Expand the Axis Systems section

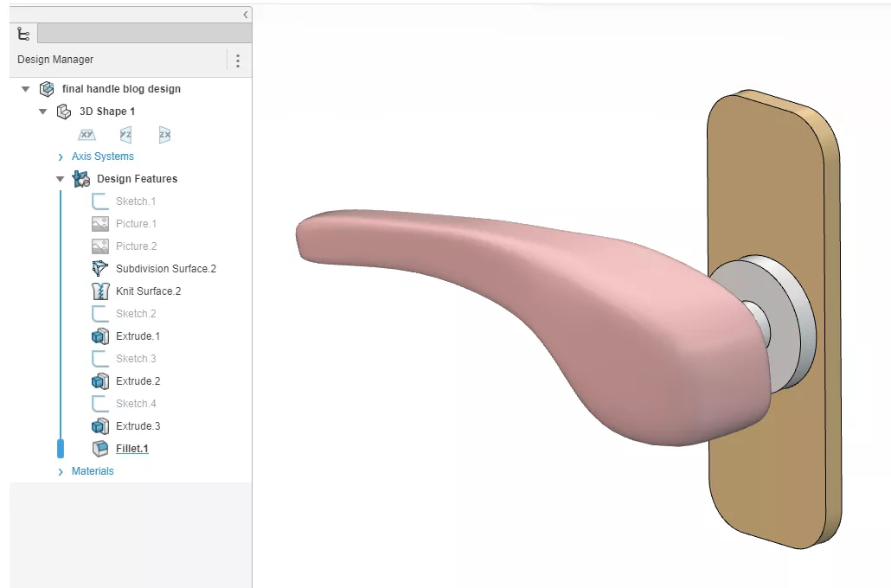[59, 156]
